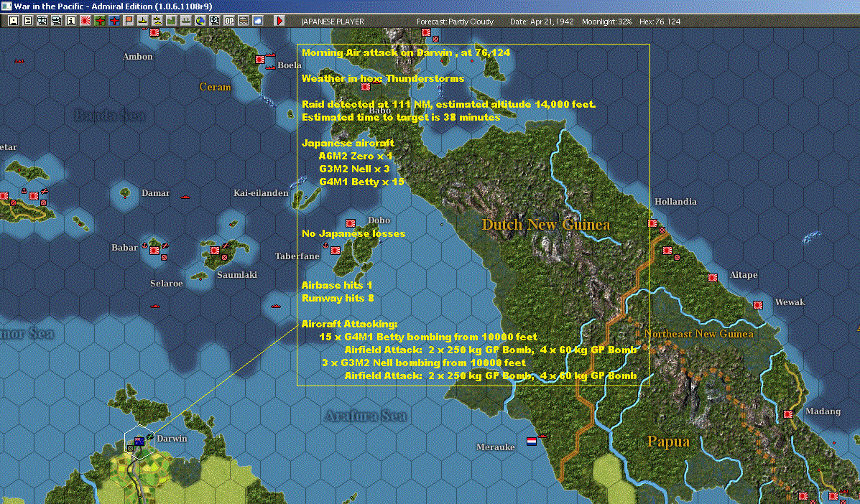Click the 'No Japanese losses' report line

353,233
